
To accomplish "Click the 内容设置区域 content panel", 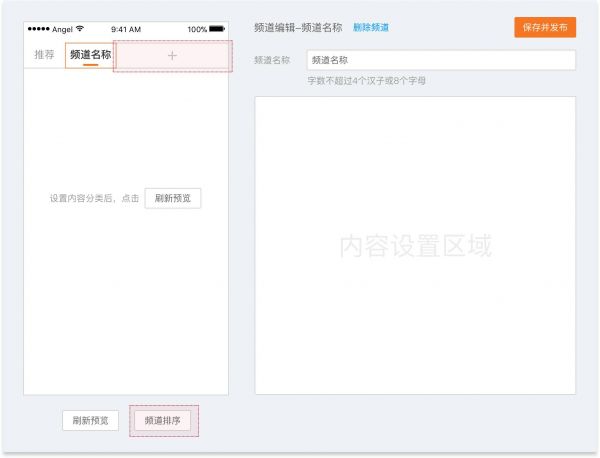I will tap(415, 245).
